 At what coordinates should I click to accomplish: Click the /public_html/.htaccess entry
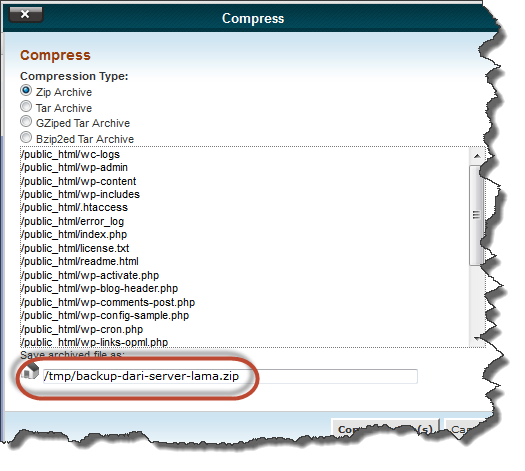tap(74, 208)
